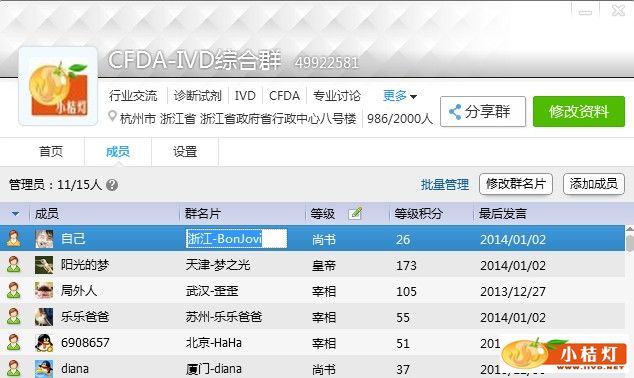The image size is (634, 378).
Task: Click the member role icon for 阳光的梦
Action: click(x=14, y=264)
